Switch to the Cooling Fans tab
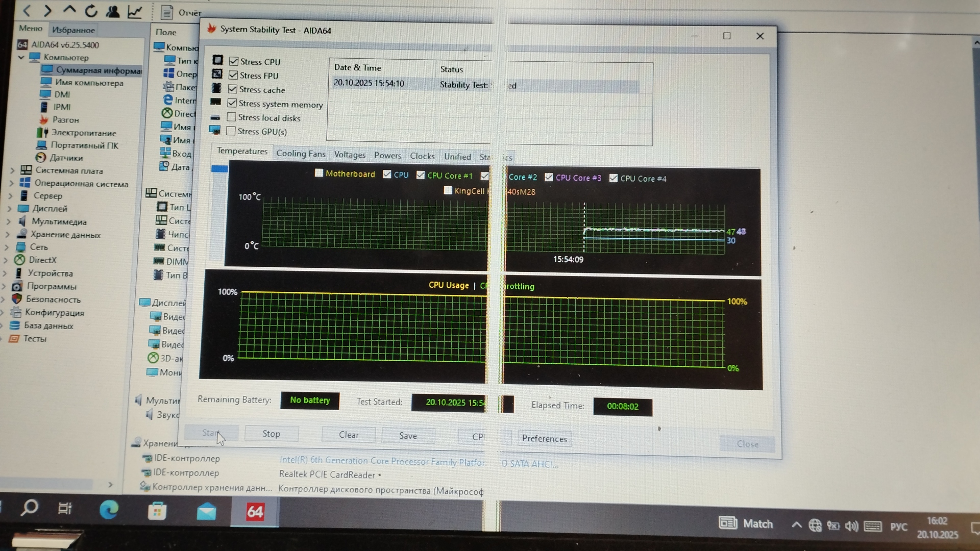This screenshot has height=551, width=980. coord(301,154)
